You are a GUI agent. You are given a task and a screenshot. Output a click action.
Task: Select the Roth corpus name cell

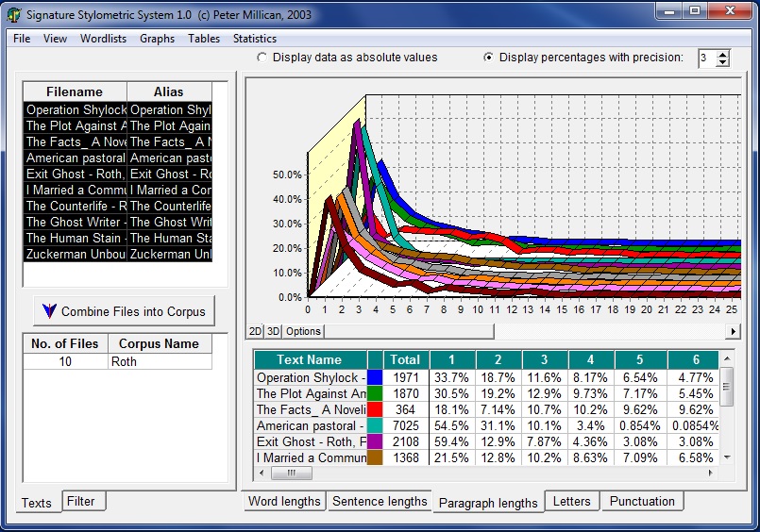click(160, 361)
